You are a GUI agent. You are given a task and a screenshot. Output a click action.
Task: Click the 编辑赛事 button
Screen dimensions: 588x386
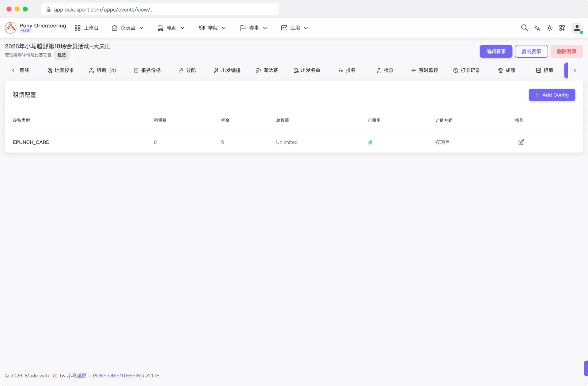point(496,52)
